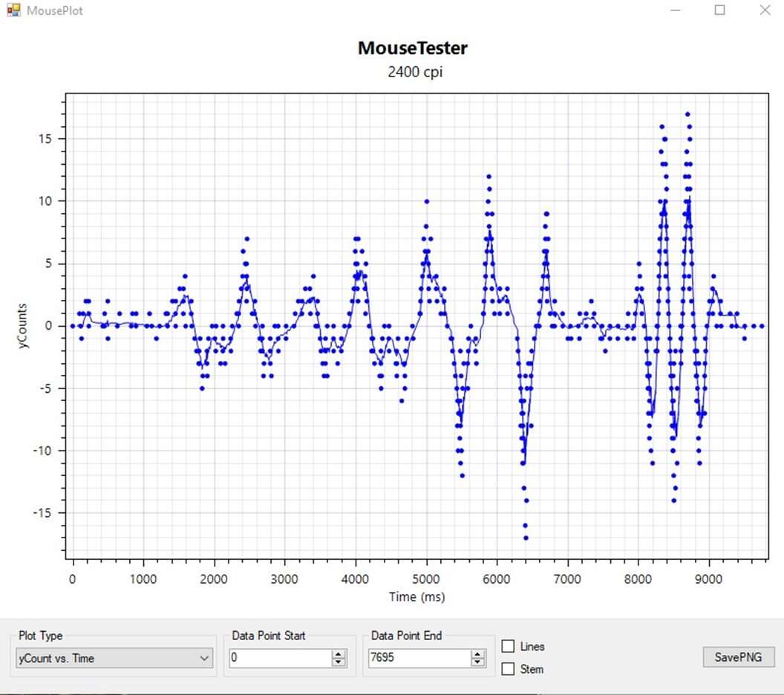Decrease Data Point End with down arrow
This screenshot has height=695, width=784.
[479, 662]
